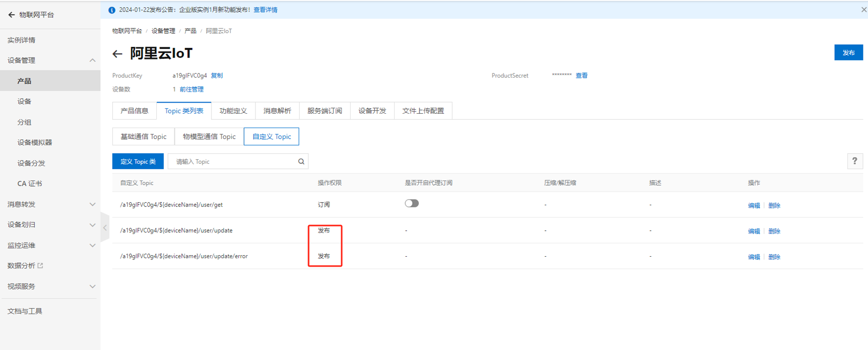Copy the ProductKey via 复制 link
The height and width of the screenshot is (350, 868).
point(217,76)
